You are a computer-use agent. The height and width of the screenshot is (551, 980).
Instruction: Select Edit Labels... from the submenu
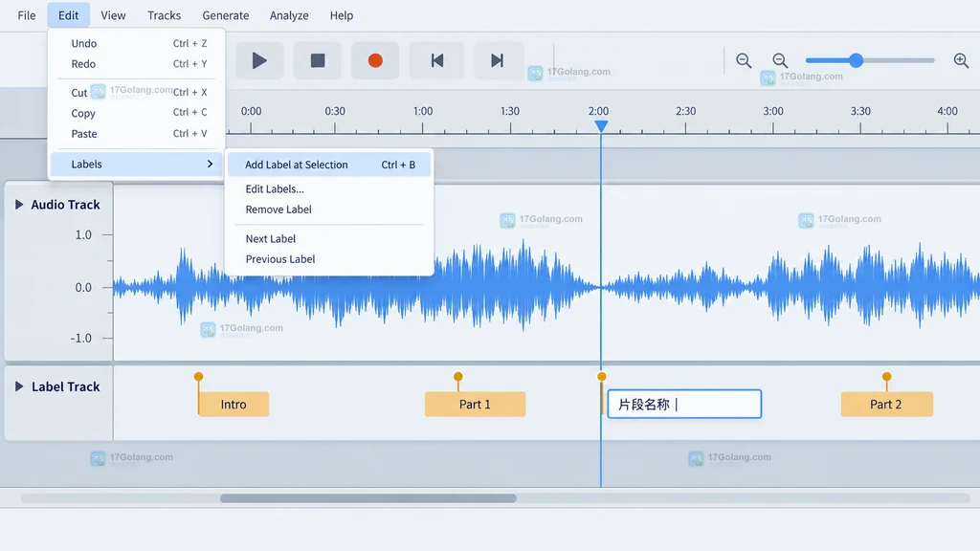275,188
